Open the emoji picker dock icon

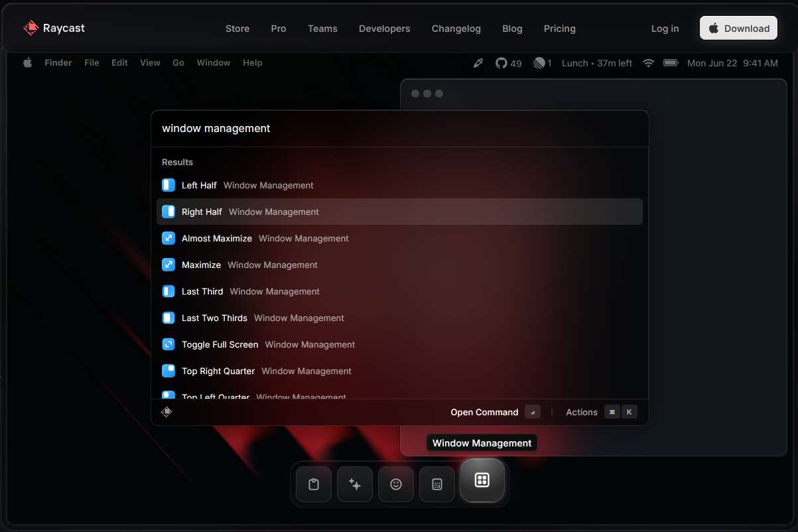[396, 484]
